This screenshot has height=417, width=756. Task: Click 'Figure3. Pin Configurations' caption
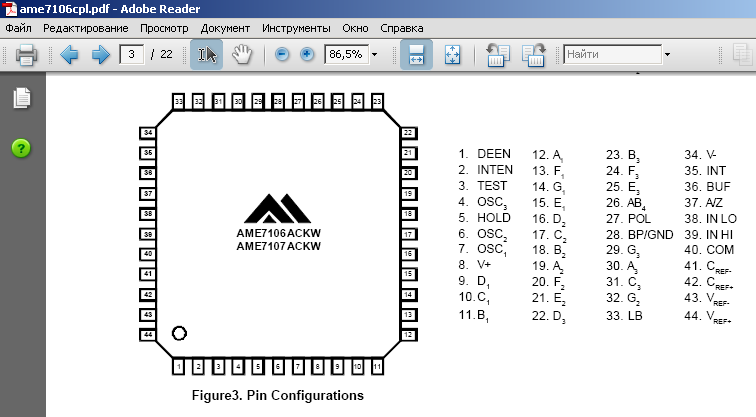click(x=278, y=395)
